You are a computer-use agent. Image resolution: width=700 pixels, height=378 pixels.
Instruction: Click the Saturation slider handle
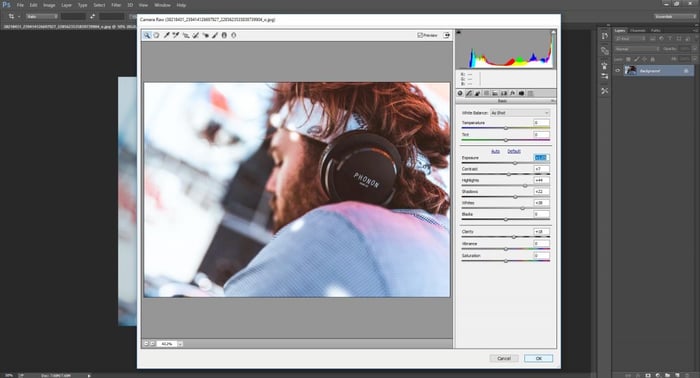[506, 261]
